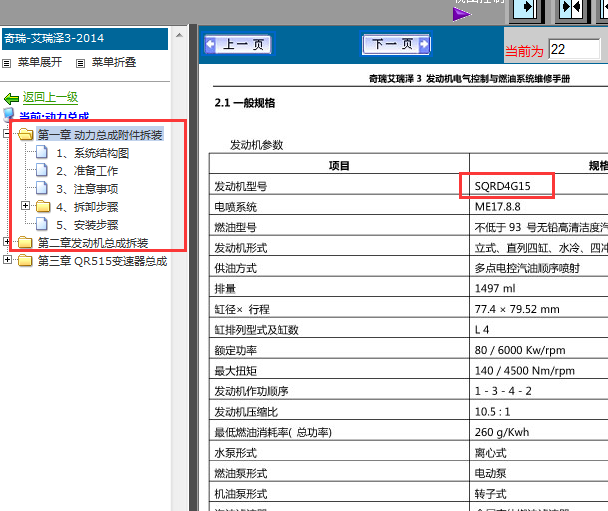Click the folder icon of 第三章 QR515变速器总成

click(25, 260)
